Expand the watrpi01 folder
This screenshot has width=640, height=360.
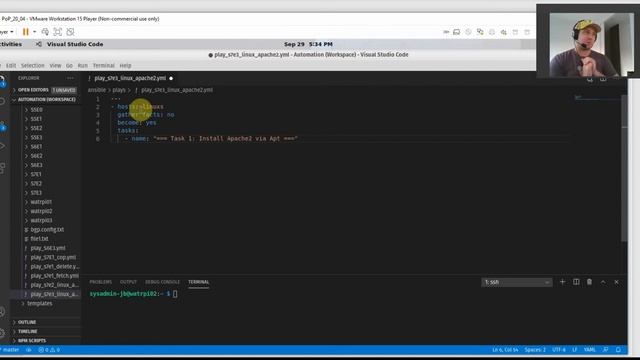(x=41, y=202)
